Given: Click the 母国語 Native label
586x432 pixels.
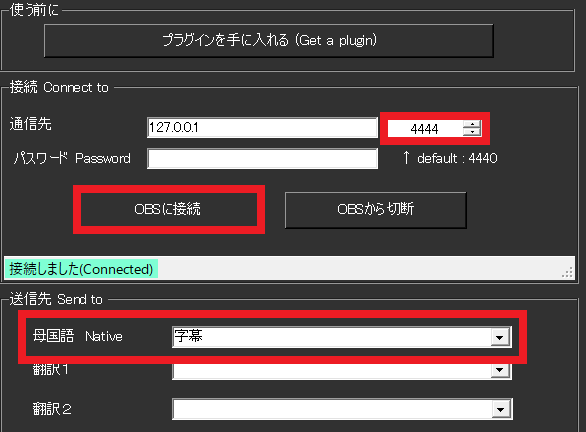Looking at the screenshot, I should coord(78,336).
